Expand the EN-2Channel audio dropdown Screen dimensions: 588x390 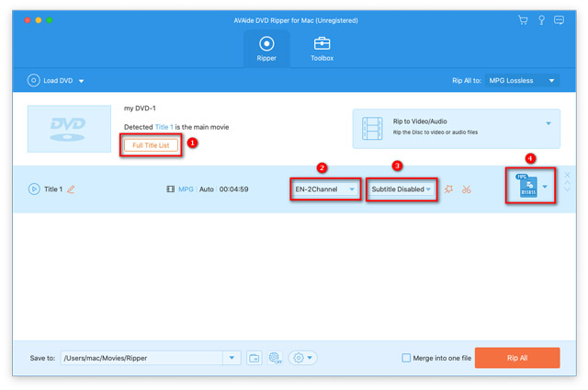pyautogui.click(x=324, y=189)
